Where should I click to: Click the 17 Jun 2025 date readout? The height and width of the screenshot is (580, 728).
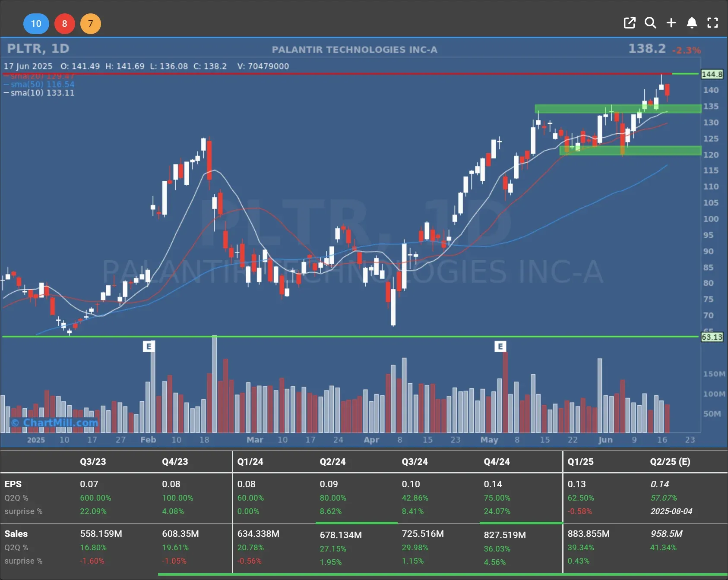click(28, 66)
